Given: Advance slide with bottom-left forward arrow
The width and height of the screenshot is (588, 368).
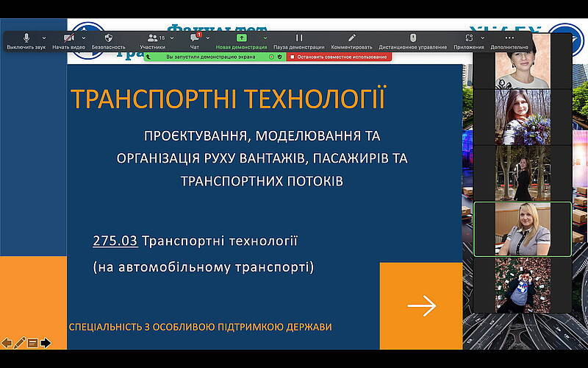Looking at the screenshot, I should [x=46, y=343].
